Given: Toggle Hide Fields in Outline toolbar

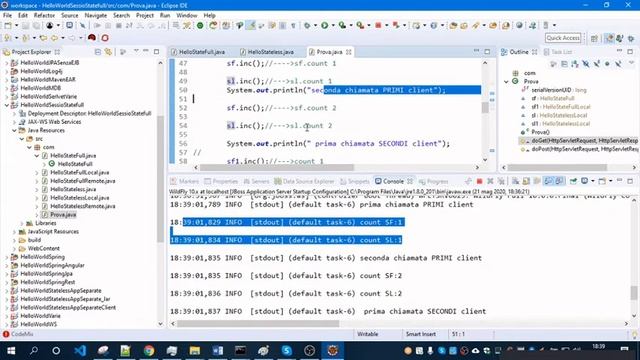Looking at the screenshot, I should click(x=586, y=64).
